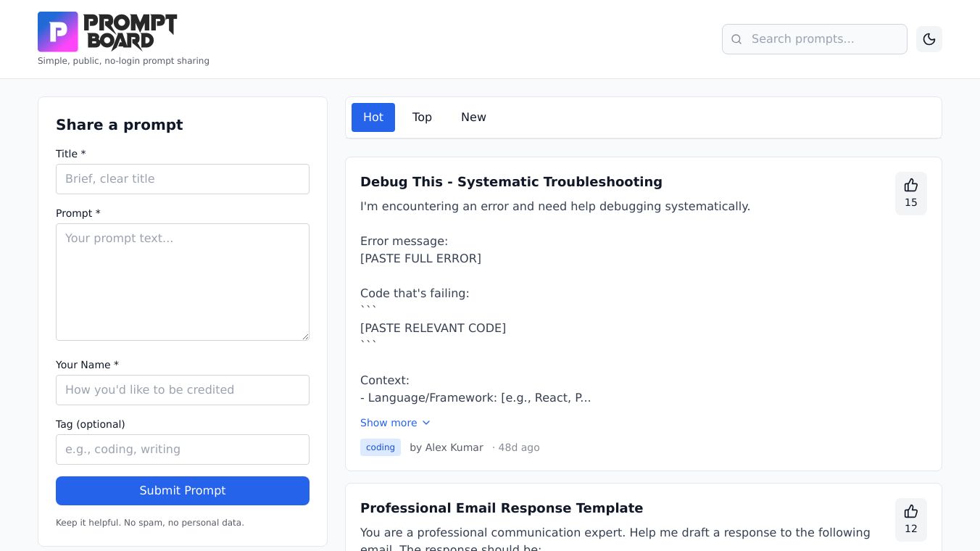Screen dimensions: 980x551
Task: Open Professional Email Response Template title
Action: (502, 508)
